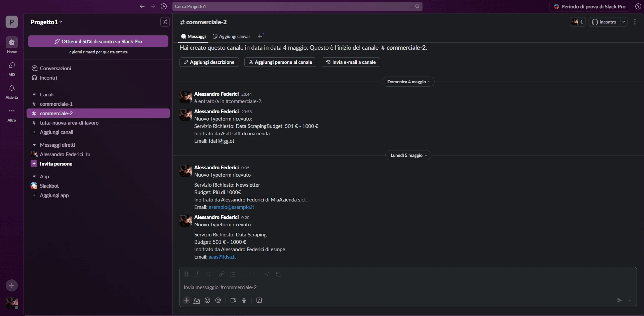Insert bulleted list in composer
This screenshot has width=644, height=316.
(244, 274)
